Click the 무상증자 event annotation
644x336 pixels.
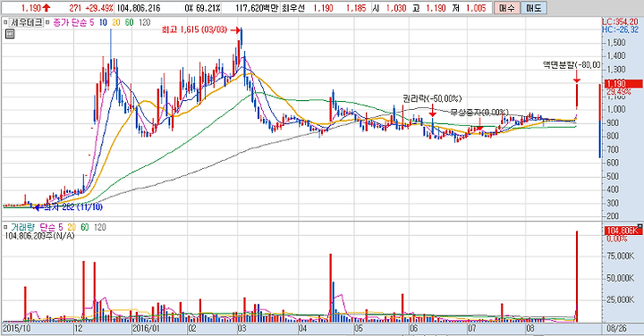click(479, 112)
